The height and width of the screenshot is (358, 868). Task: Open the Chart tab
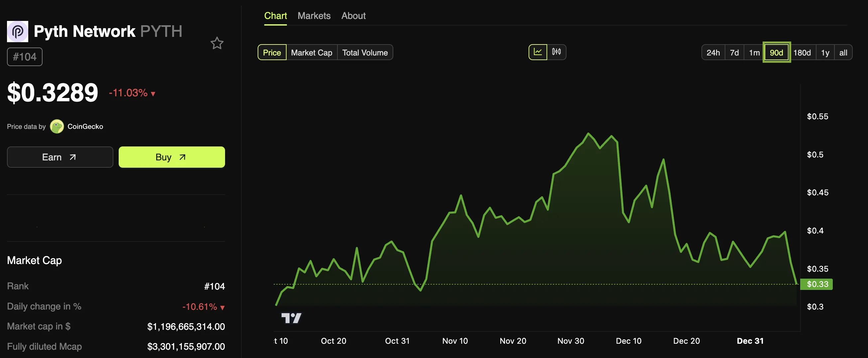pyautogui.click(x=275, y=16)
